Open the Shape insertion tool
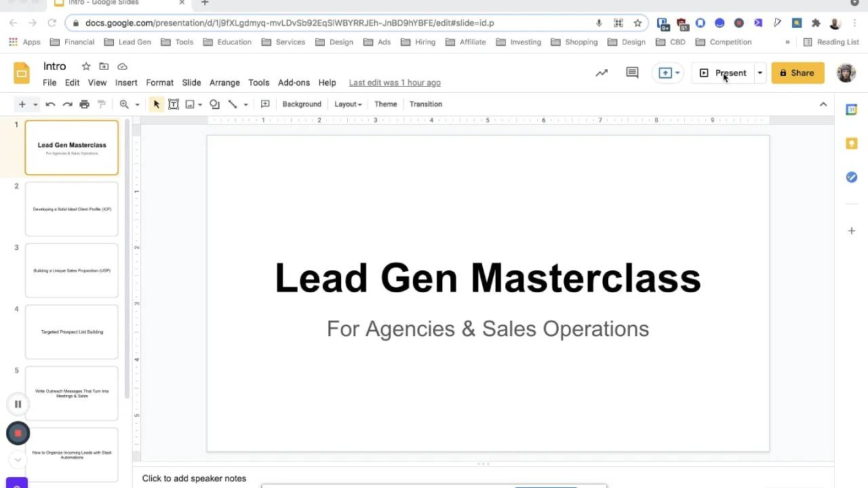 point(214,104)
